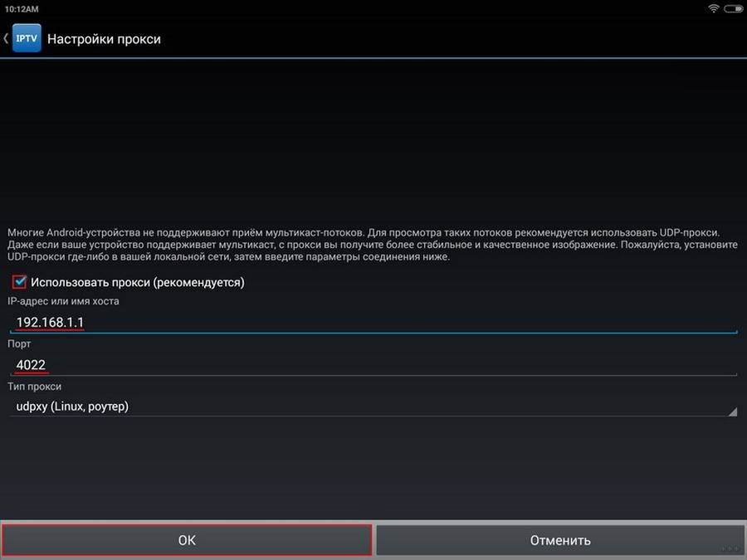The image size is (747, 560).
Task: Click the 10:12AM status bar clock
Action: coord(22,7)
